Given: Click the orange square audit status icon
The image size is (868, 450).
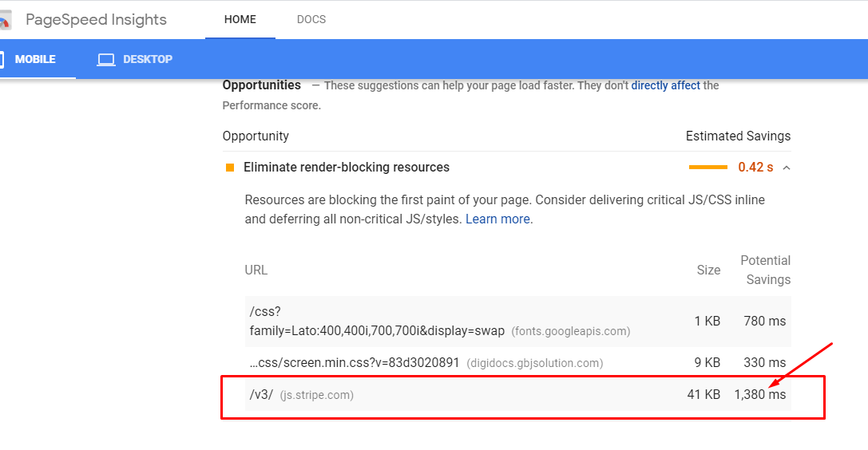Looking at the screenshot, I should point(230,168).
